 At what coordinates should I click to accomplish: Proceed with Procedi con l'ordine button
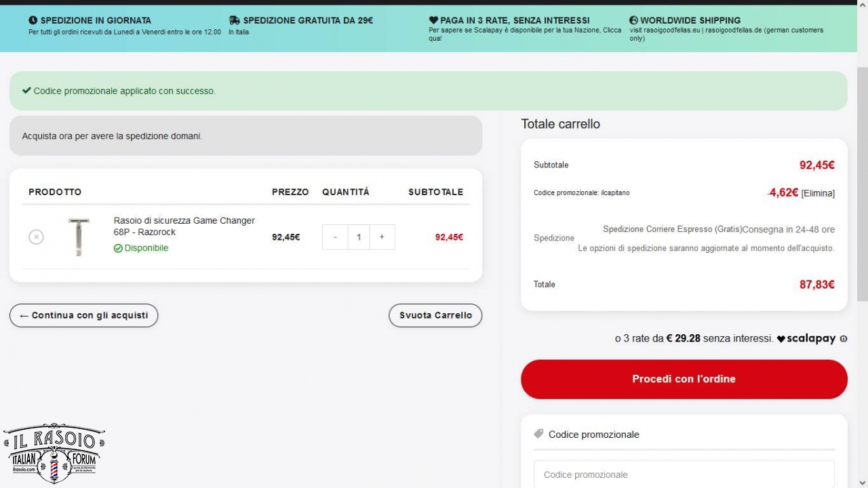(x=684, y=379)
